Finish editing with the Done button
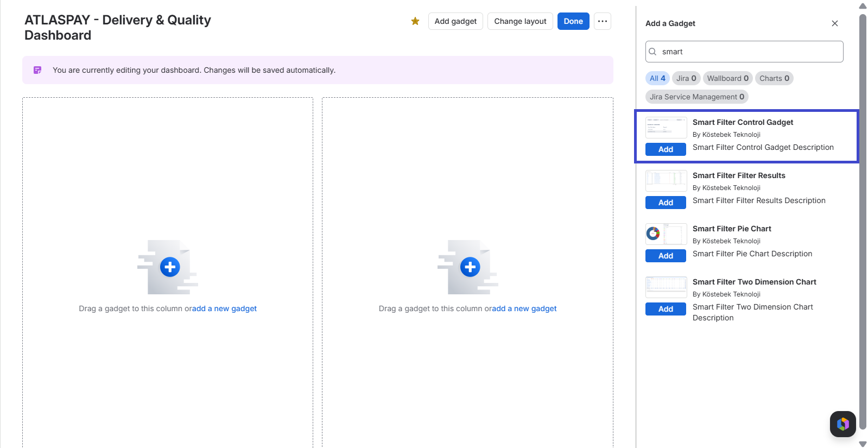Screen dimensions: 868x448 (x=573, y=21)
